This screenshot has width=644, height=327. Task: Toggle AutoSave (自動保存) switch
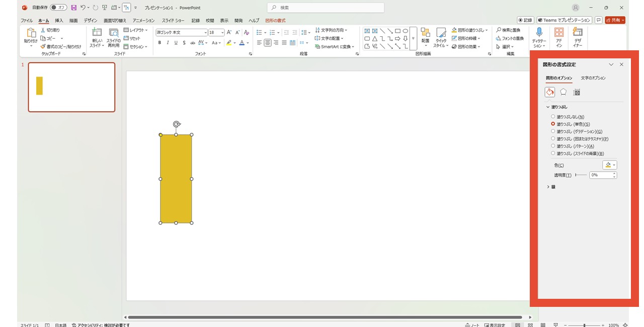coord(58,8)
